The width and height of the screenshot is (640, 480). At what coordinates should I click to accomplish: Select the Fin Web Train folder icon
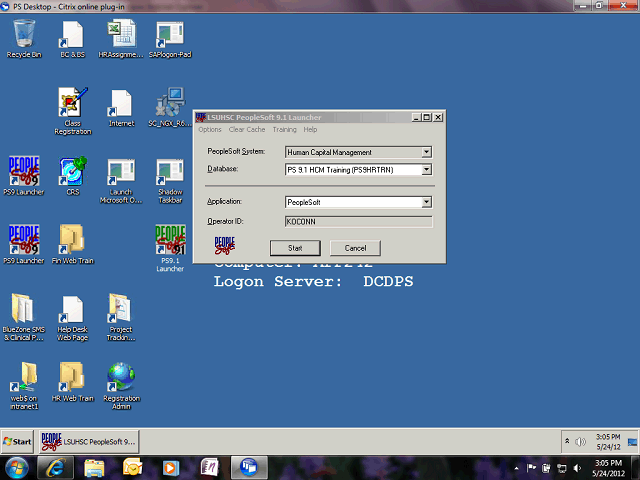[x=73, y=244]
